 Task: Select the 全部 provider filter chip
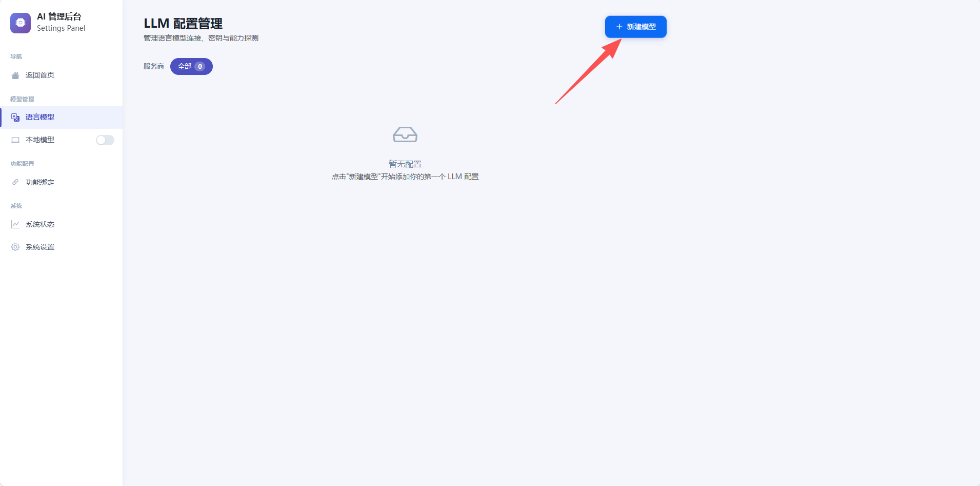pos(191,66)
